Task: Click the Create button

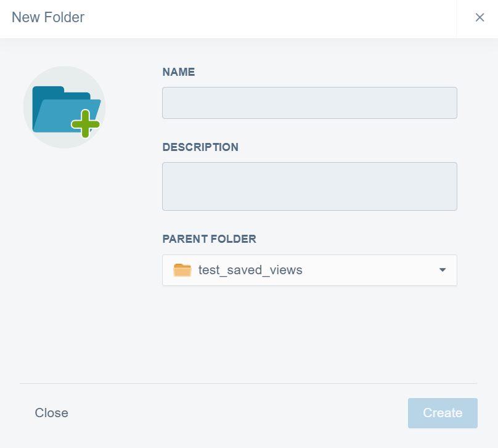Action: click(443, 413)
